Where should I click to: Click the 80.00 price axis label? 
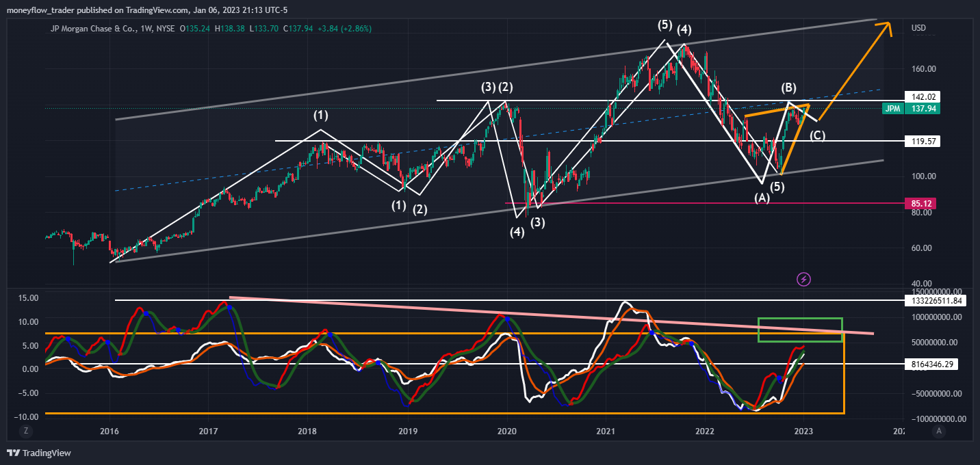[922, 212]
